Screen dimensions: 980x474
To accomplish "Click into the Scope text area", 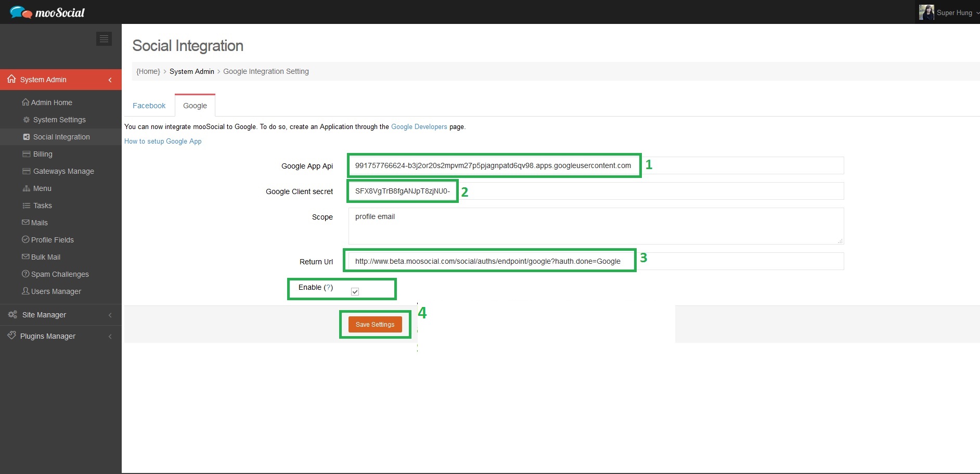I will 596,226.
